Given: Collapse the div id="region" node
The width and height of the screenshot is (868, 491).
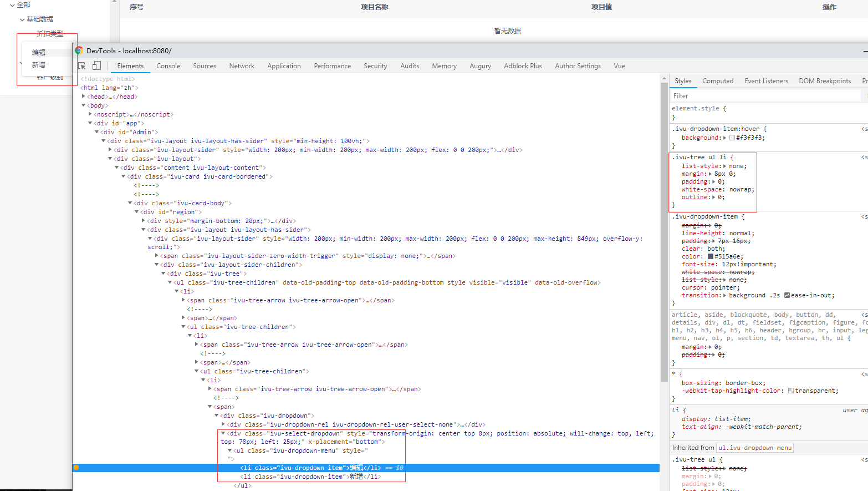Looking at the screenshot, I should [137, 211].
